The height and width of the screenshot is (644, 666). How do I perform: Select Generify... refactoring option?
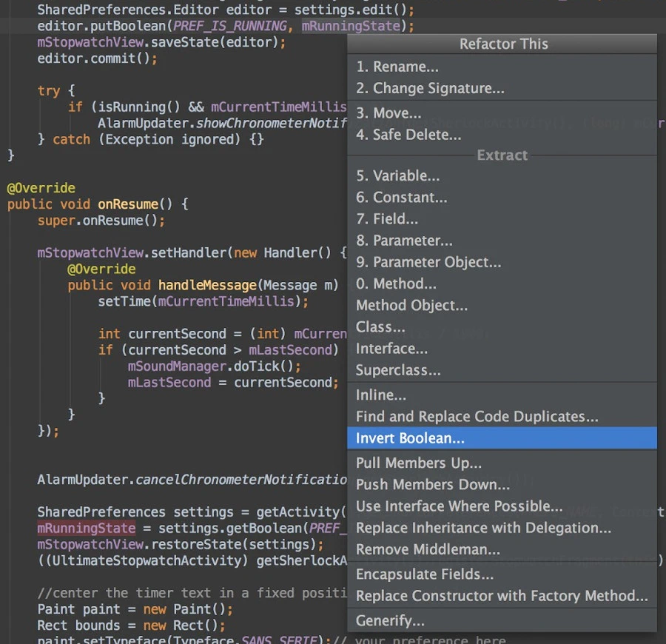click(502, 620)
